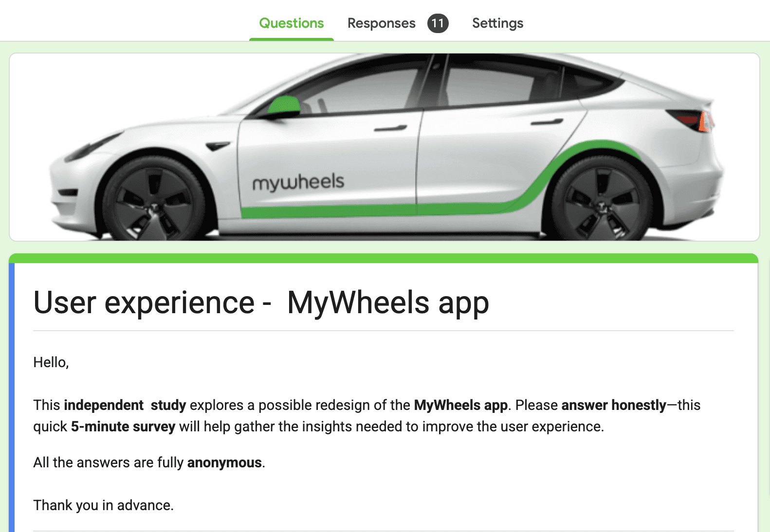Place cursor in the Hello, description line
This screenshot has width=770, height=532.
pos(51,362)
